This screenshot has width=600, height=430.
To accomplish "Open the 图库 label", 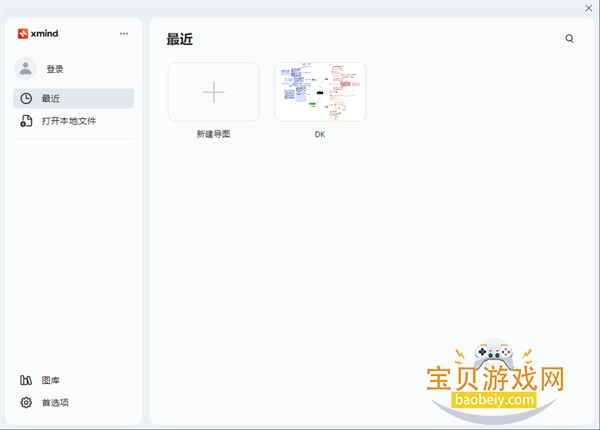I will (51, 380).
